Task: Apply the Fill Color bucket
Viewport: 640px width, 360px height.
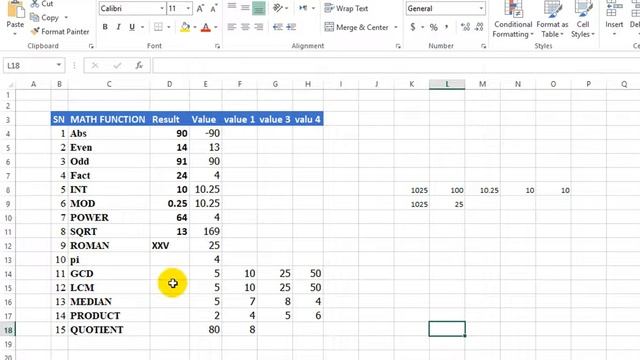Action: [x=185, y=27]
